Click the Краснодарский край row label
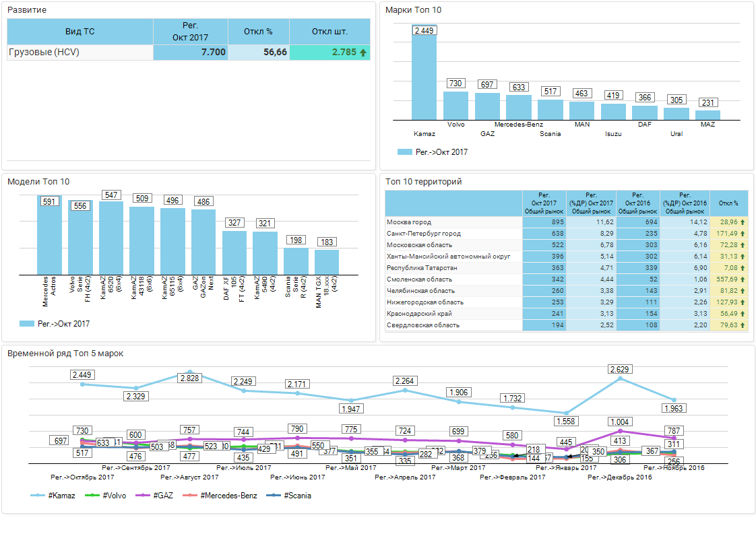This screenshot has height=534, width=756. (420, 314)
